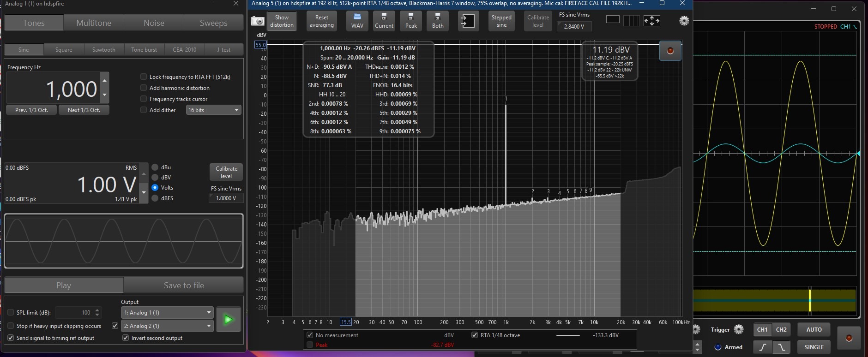Image resolution: width=868 pixels, height=357 pixels.
Task: Increase SPL limit using the spinner up arrow
Action: point(97,310)
